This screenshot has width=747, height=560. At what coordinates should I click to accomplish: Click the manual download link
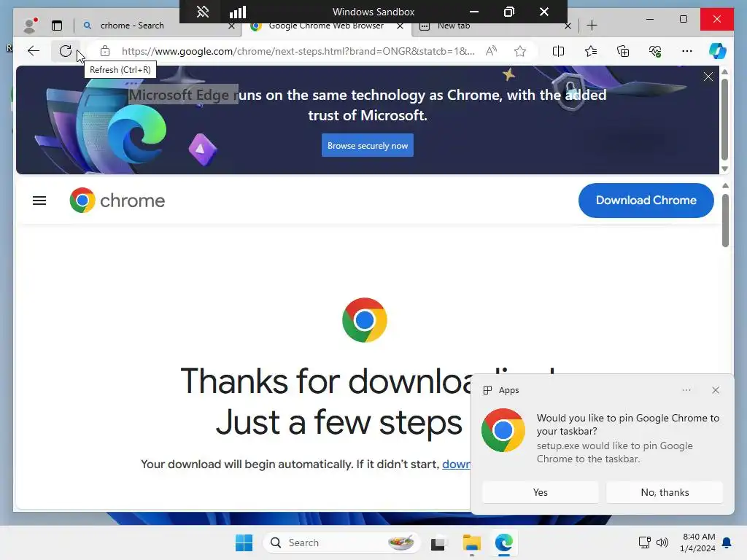[456, 464]
